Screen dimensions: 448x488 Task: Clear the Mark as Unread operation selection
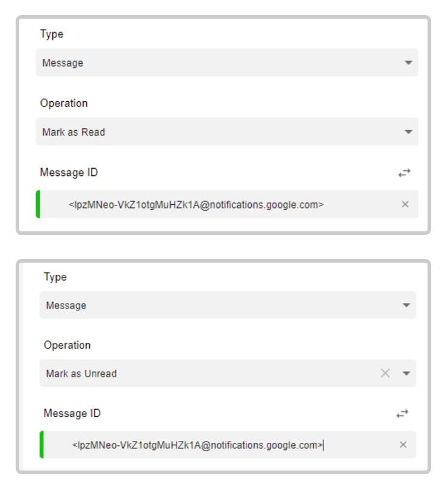click(385, 373)
